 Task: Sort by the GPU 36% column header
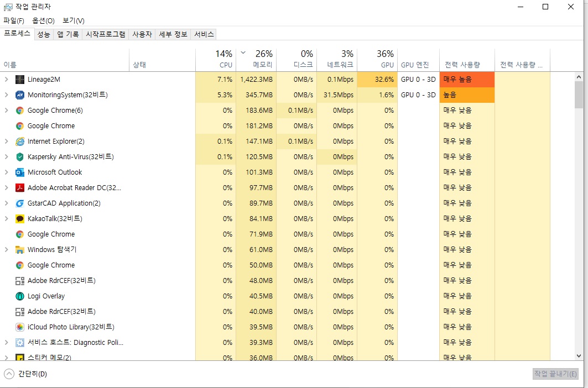tap(377, 60)
